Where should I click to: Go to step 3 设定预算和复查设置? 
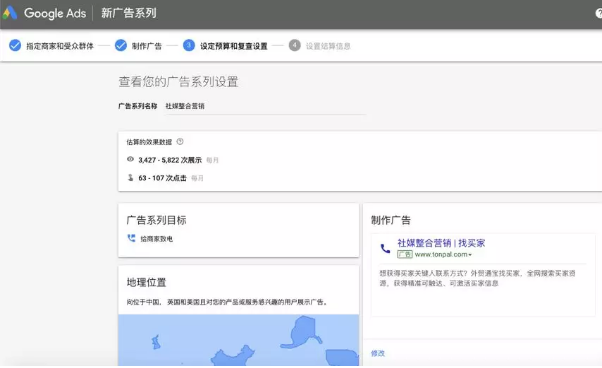click(x=225, y=46)
